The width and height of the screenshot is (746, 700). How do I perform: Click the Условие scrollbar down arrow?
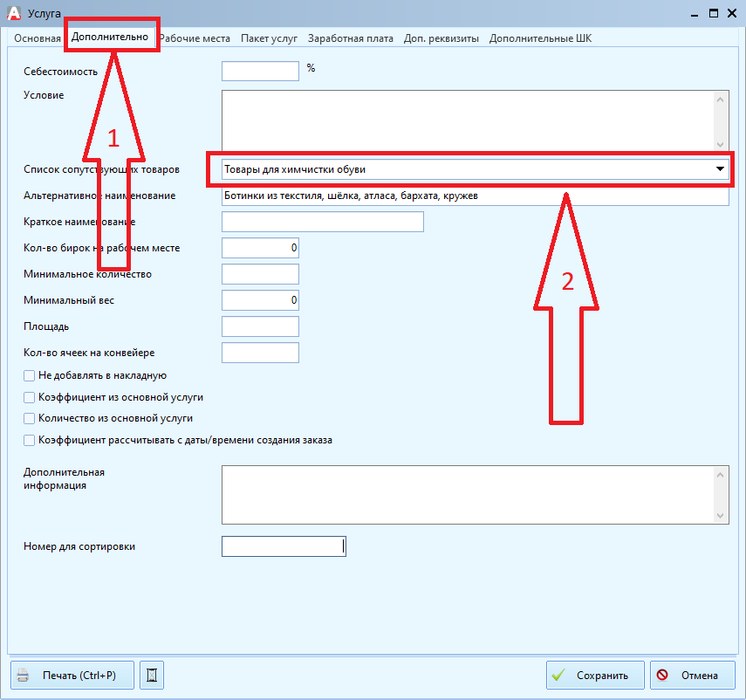tap(721, 144)
